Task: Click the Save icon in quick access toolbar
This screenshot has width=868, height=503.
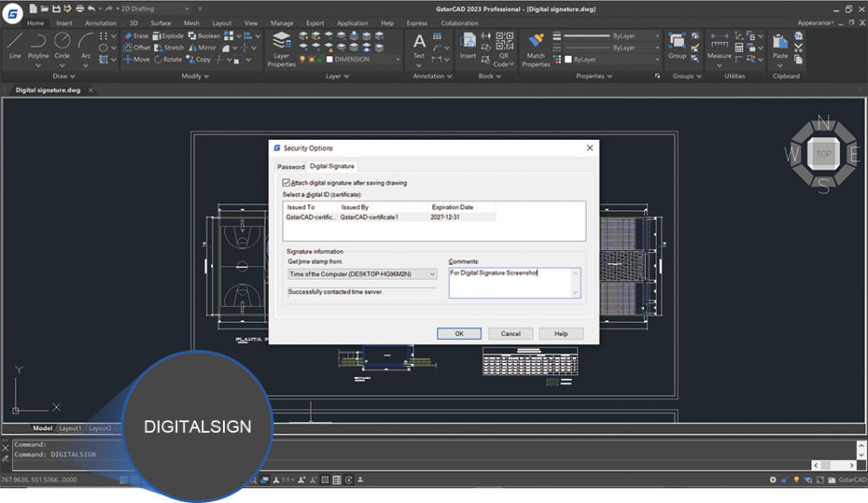Action: [x=56, y=9]
